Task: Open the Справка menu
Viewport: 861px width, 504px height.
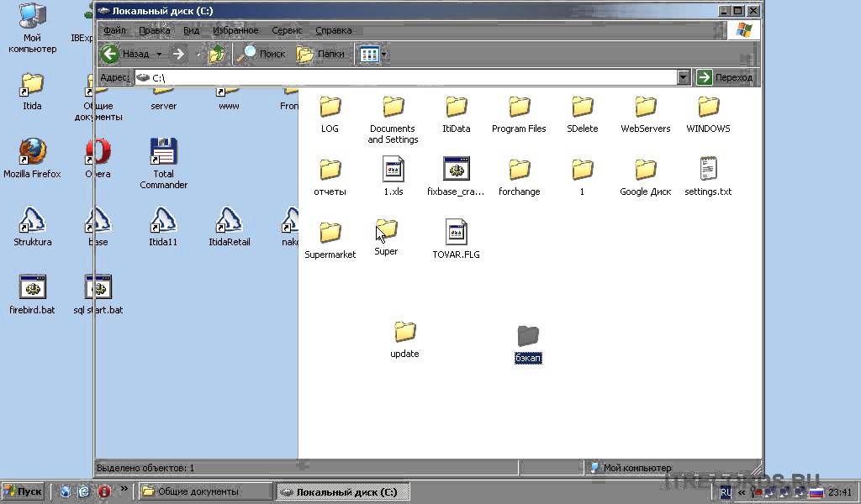Action: coord(333,30)
